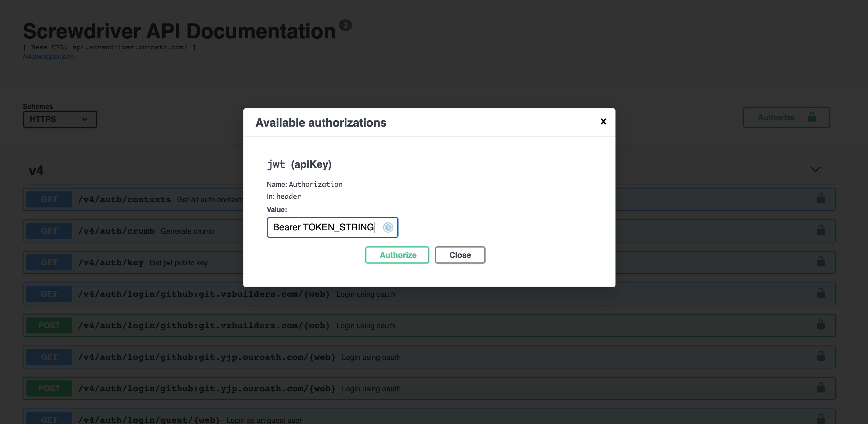Click the 'Available authorizations' dialog title

[321, 123]
